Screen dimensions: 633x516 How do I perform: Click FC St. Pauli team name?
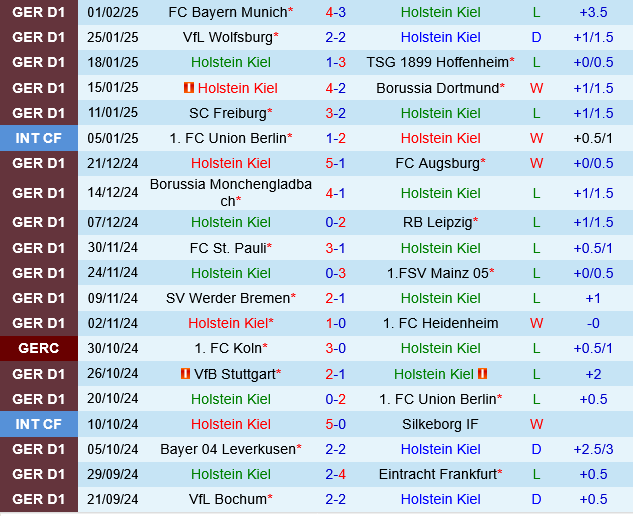pyautogui.click(x=228, y=248)
